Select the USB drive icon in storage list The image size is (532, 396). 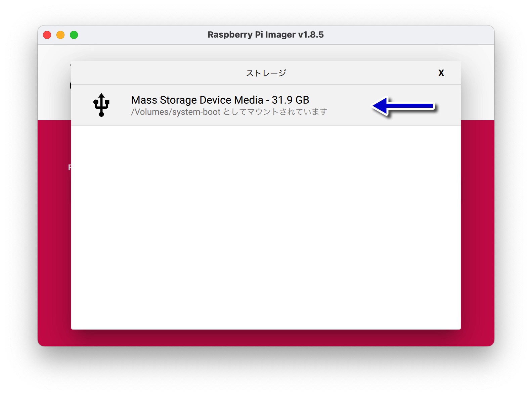click(x=101, y=105)
